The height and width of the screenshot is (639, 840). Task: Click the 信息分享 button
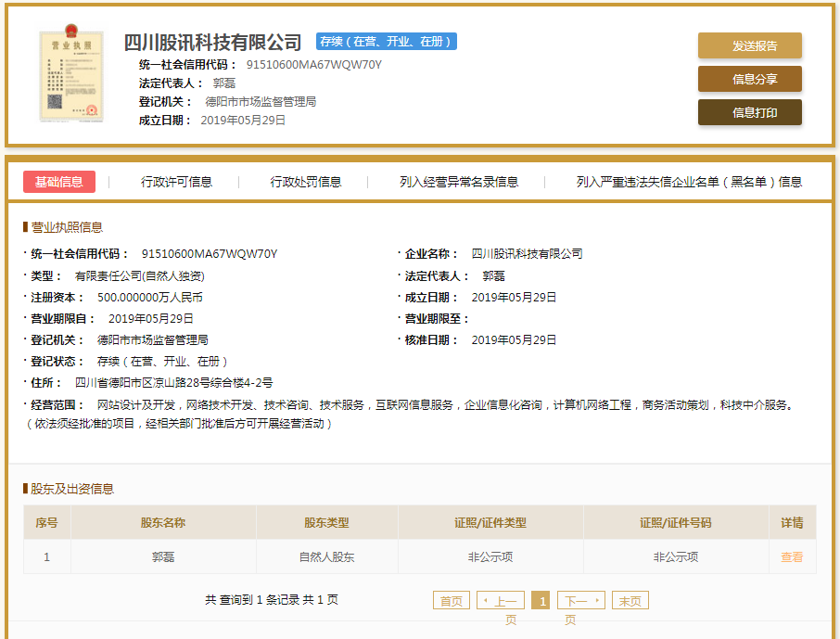[x=748, y=81]
